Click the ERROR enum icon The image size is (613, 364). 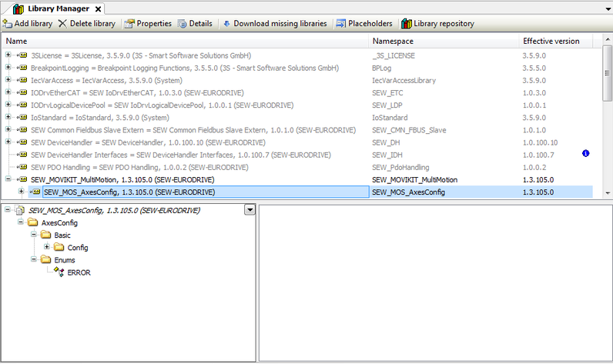point(59,272)
